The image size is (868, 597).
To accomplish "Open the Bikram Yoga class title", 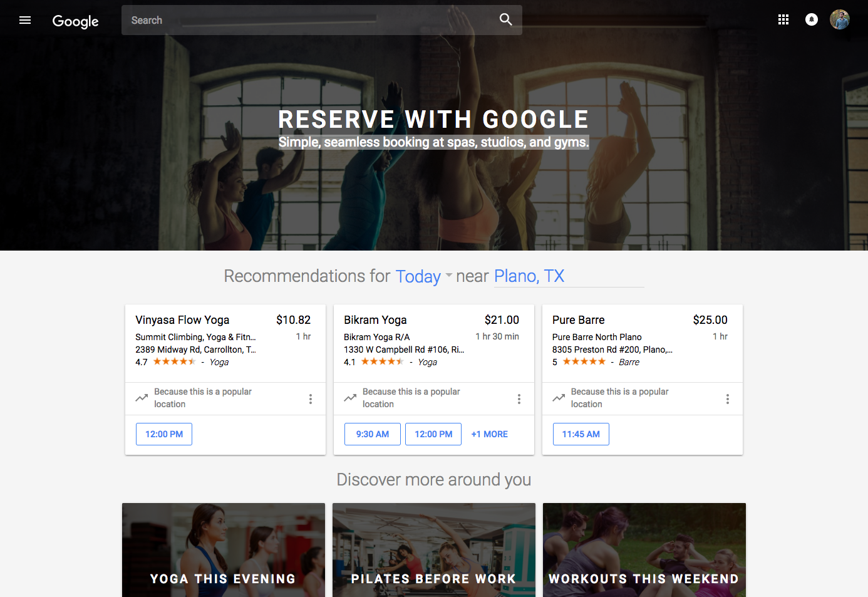I will pyautogui.click(x=375, y=320).
